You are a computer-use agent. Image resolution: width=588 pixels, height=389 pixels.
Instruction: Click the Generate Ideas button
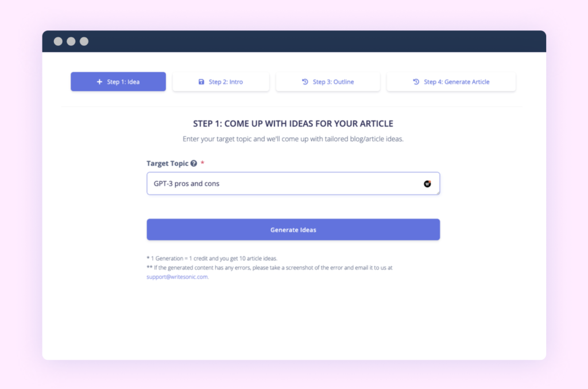point(293,229)
